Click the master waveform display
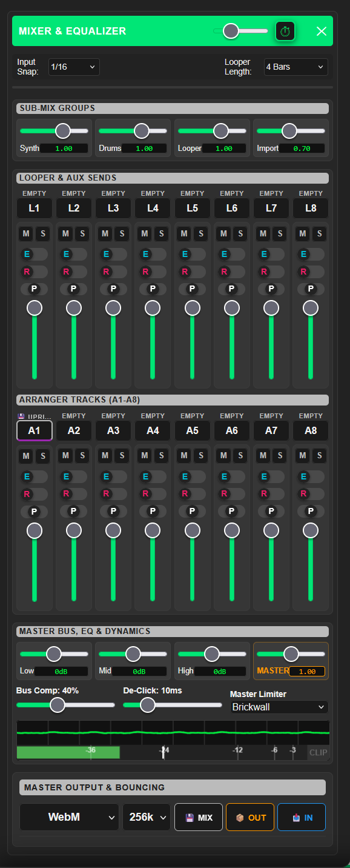This screenshot has width=350, height=868. 173,733
